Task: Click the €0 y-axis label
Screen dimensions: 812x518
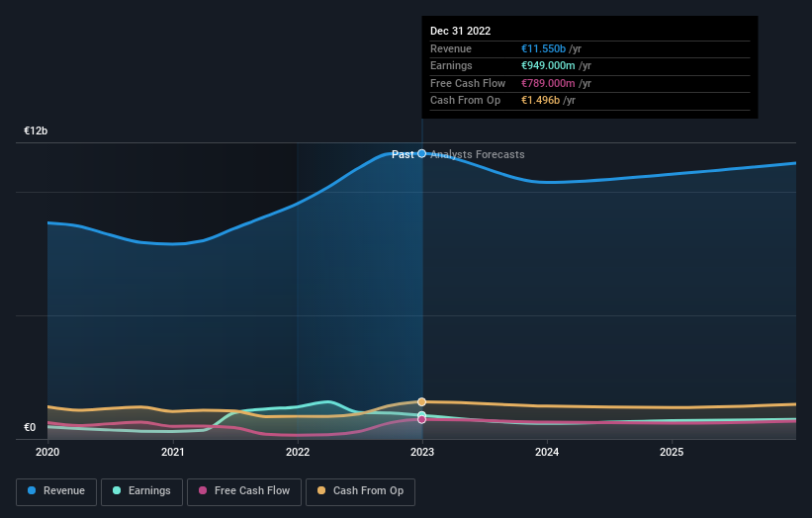Action: tap(30, 427)
